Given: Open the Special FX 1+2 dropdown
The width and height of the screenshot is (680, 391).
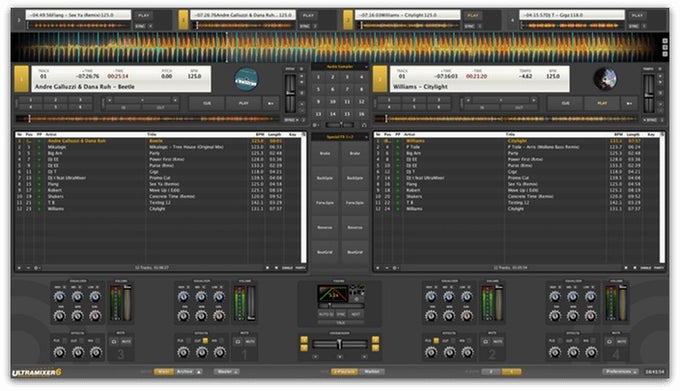Looking at the screenshot, I should [x=366, y=137].
